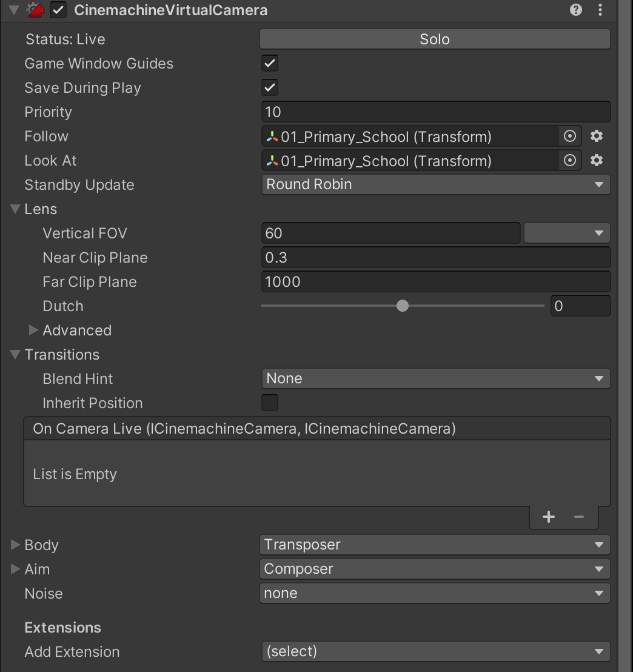Open the Blend Hint dropdown
Viewport: 633px width, 672px height.
[435, 378]
